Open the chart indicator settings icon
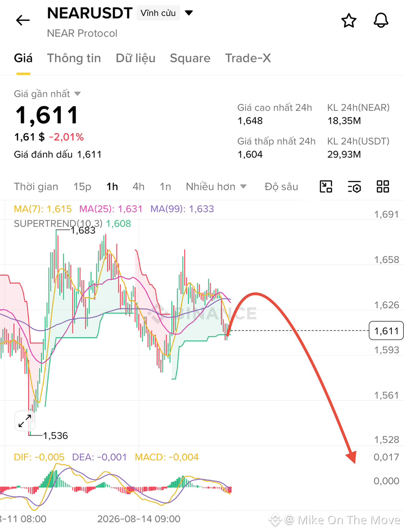The width and height of the screenshot is (404, 532). tap(354, 187)
